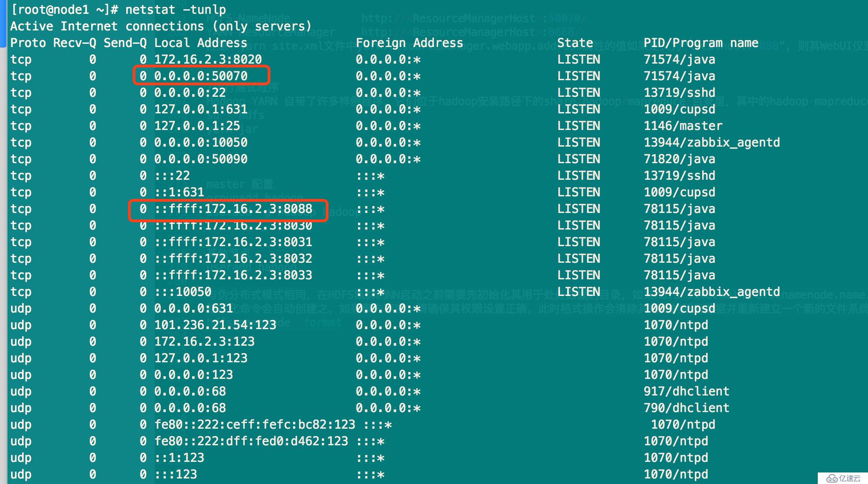
Task: Select local address '0.0.0.0:10050'
Action: point(201,142)
